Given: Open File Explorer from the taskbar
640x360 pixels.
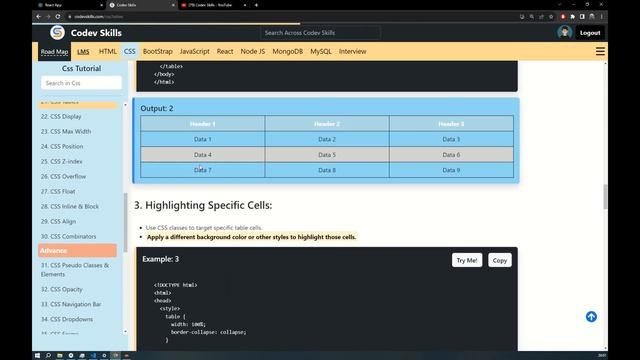Looking at the screenshot, I should click(x=60, y=356).
